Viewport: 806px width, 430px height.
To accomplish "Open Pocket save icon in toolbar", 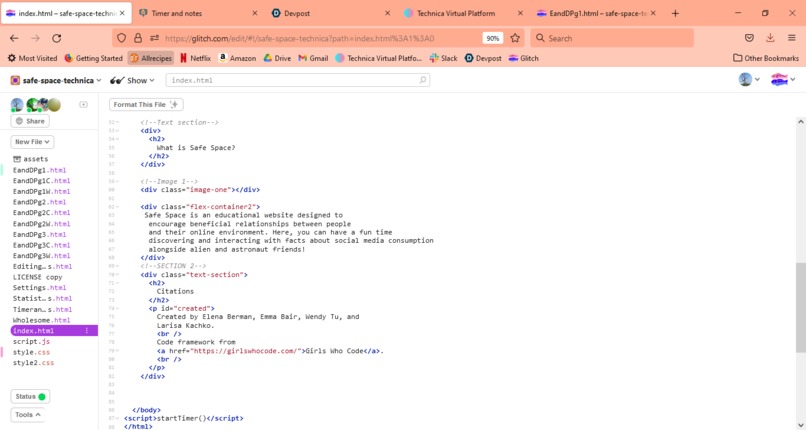I will 749,38.
